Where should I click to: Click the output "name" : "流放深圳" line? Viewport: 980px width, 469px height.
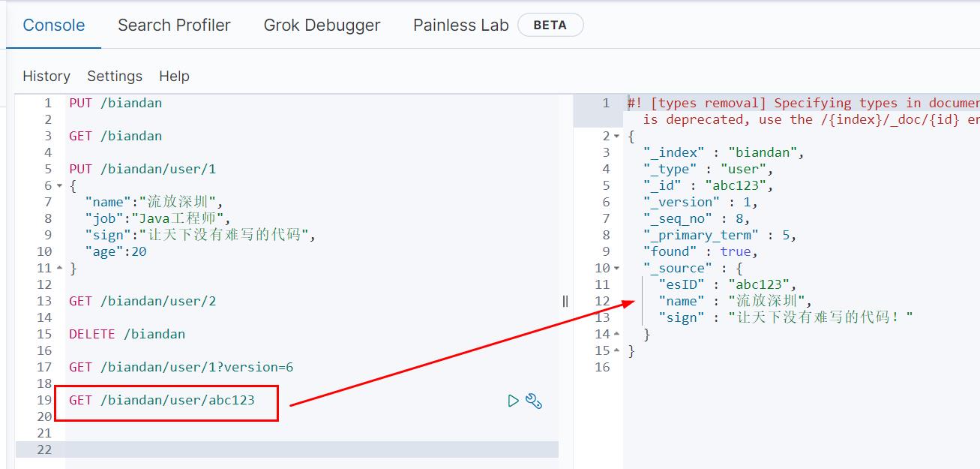[735, 301]
